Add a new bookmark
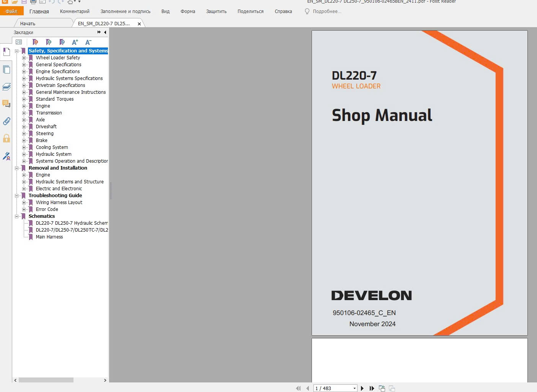Screen dimensions: 537x392 49,42
